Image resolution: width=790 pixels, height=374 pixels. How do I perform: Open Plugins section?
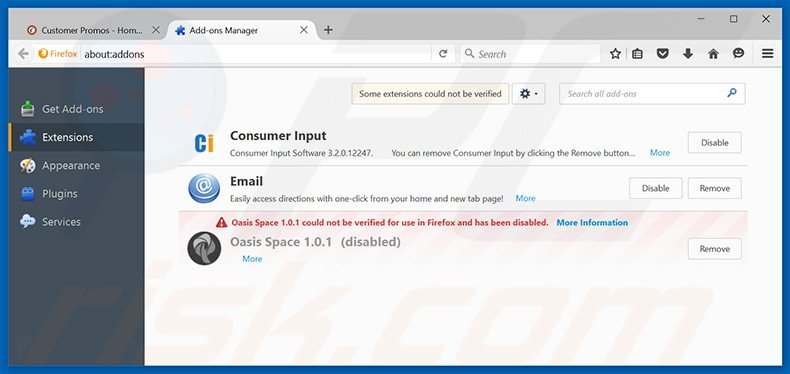click(76, 194)
